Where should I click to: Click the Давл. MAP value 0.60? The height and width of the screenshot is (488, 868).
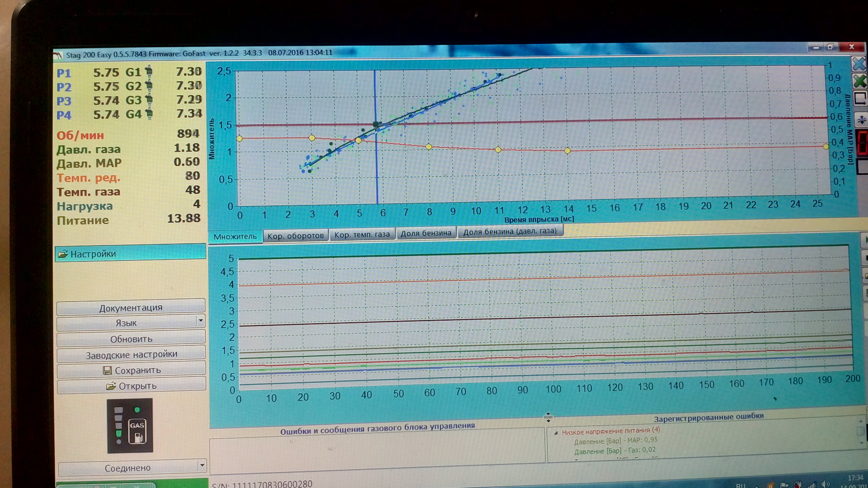(186, 162)
